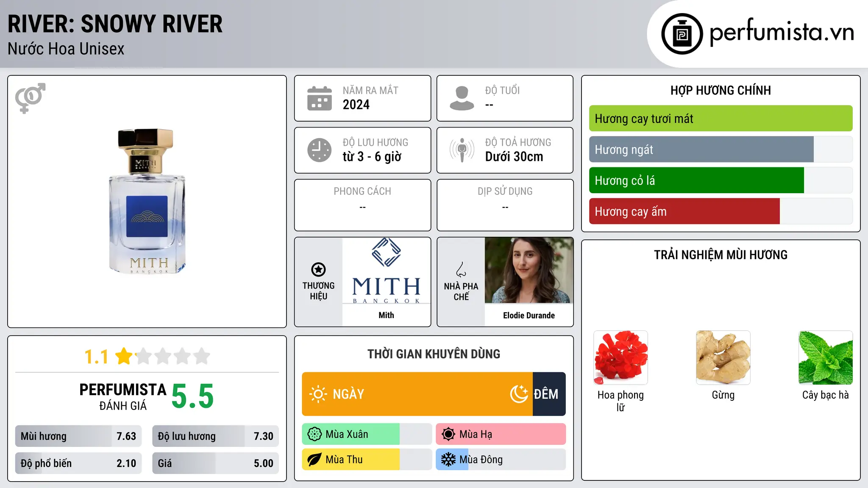Viewport: 868px width, 488px height.
Task: Click the person icon beside Độ tuổi
Action: coord(462,98)
